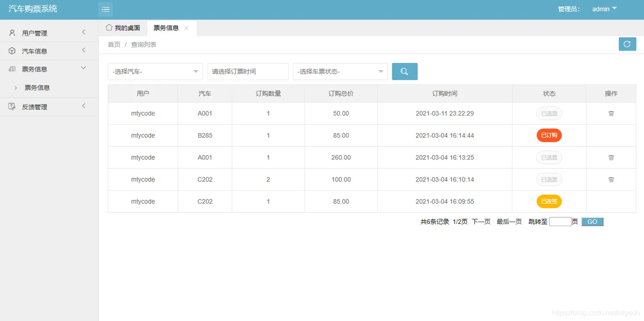This screenshot has height=321, width=644.
Task: Focus the page jump number field
Action: click(560, 222)
